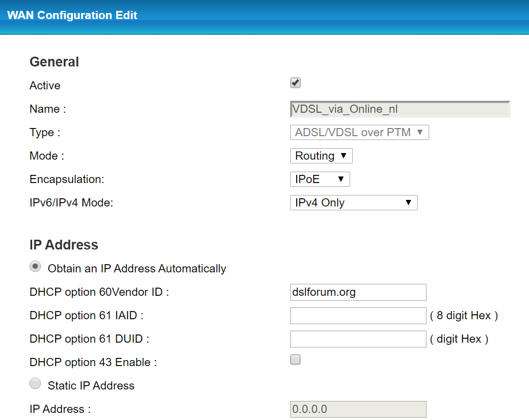
Task: Click the DHCP option 61 DUID input
Action: pyautogui.click(x=358, y=339)
